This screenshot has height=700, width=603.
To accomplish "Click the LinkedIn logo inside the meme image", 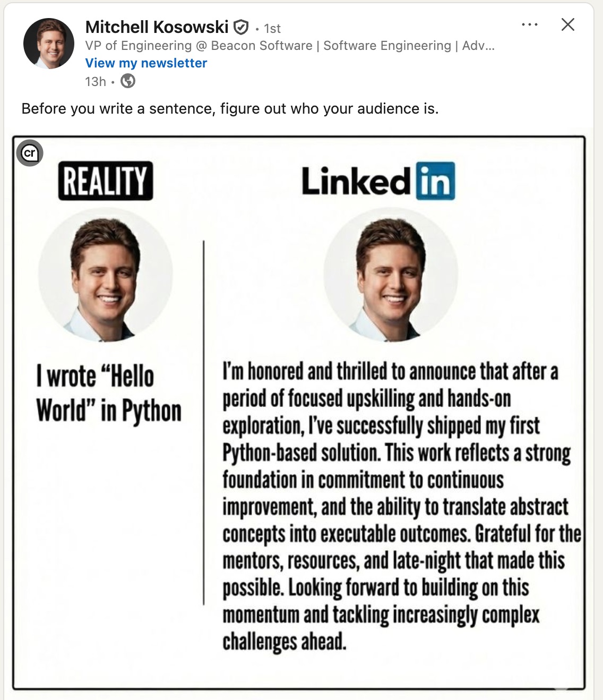I will point(377,181).
